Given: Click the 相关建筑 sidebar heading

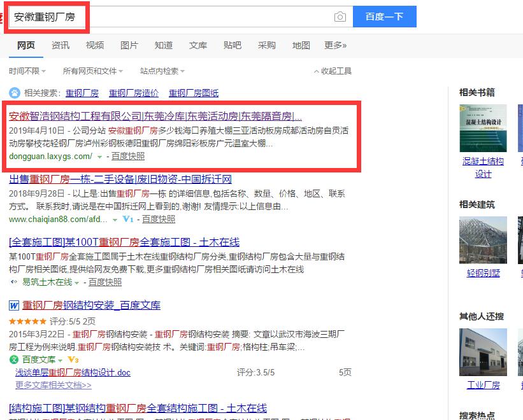Looking at the screenshot, I should tap(477, 204).
